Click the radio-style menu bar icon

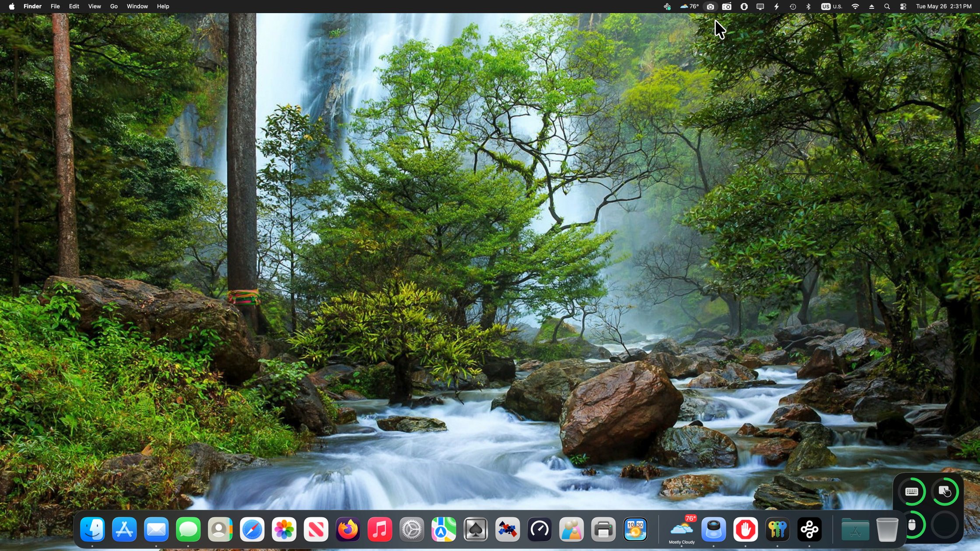tap(727, 7)
